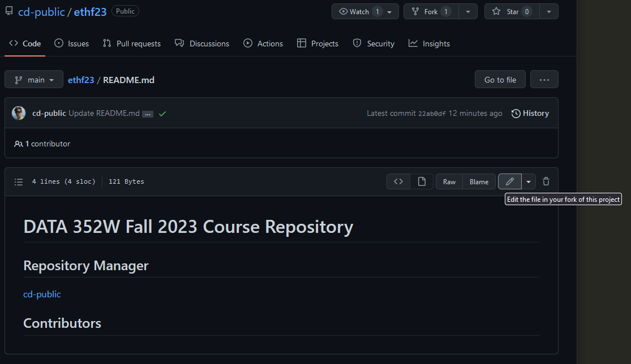Click the green commit status checkmark
Screen dimensions: 631x364
pyautogui.click(x=162, y=114)
